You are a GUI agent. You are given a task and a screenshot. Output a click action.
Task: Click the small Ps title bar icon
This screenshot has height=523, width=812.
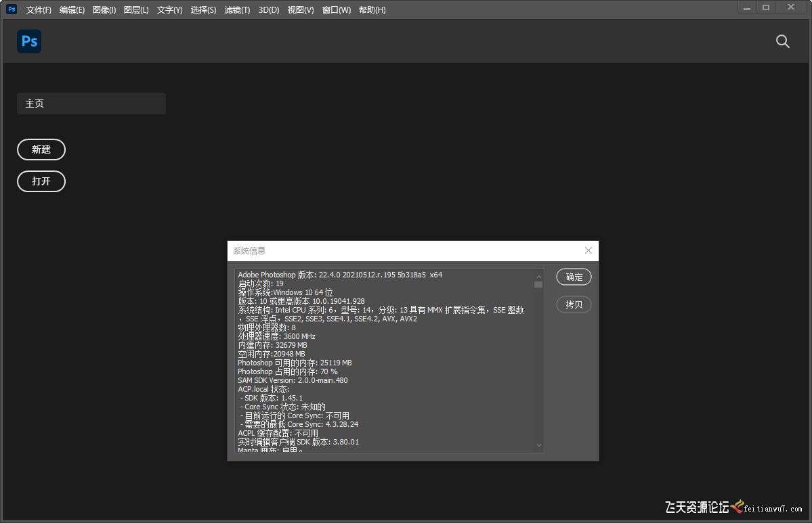[x=12, y=9]
